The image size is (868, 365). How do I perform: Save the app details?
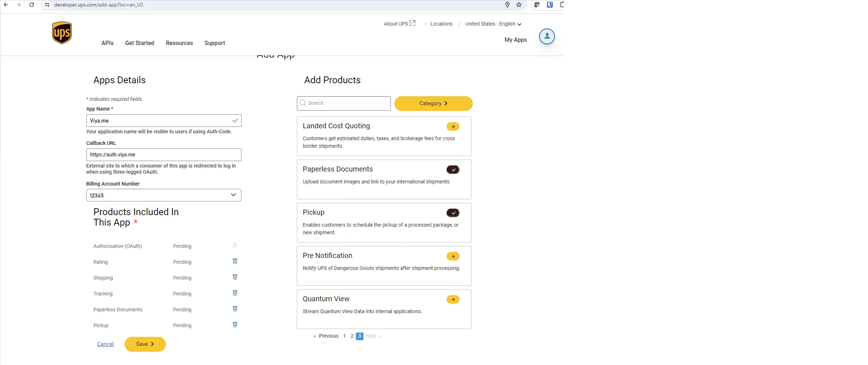(x=145, y=344)
